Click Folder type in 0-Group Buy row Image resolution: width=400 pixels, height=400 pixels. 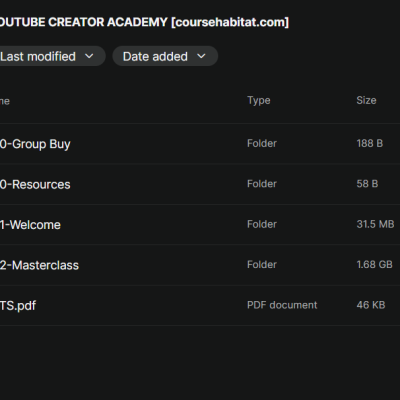[x=262, y=143]
